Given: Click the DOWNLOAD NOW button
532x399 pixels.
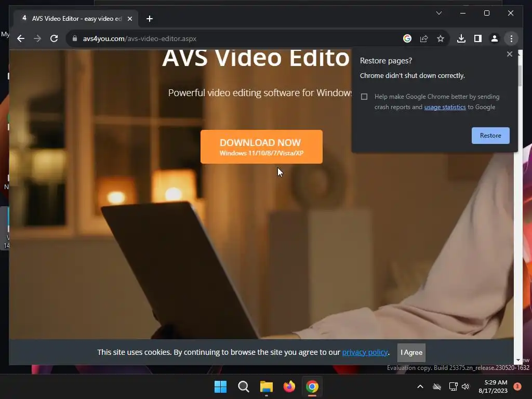Looking at the screenshot, I should [x=261, y=147].
